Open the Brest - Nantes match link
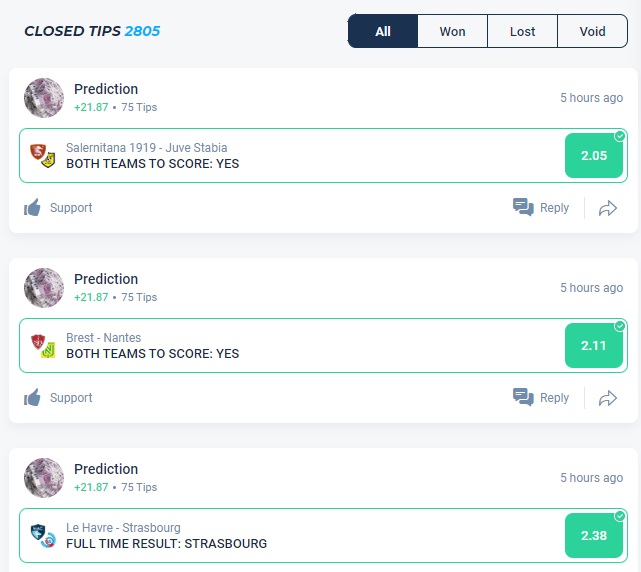The height and width of the screenshot is (572, 641). (x=104, y=338)
